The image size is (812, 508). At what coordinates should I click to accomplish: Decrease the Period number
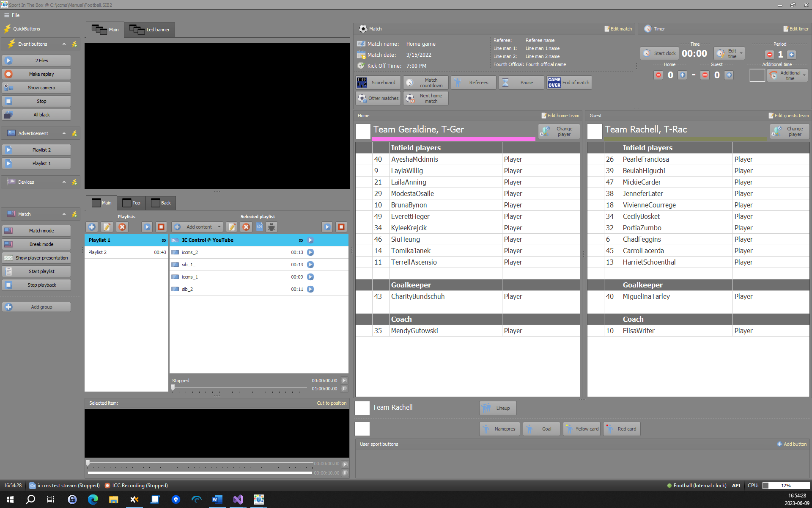click(770, 55)
